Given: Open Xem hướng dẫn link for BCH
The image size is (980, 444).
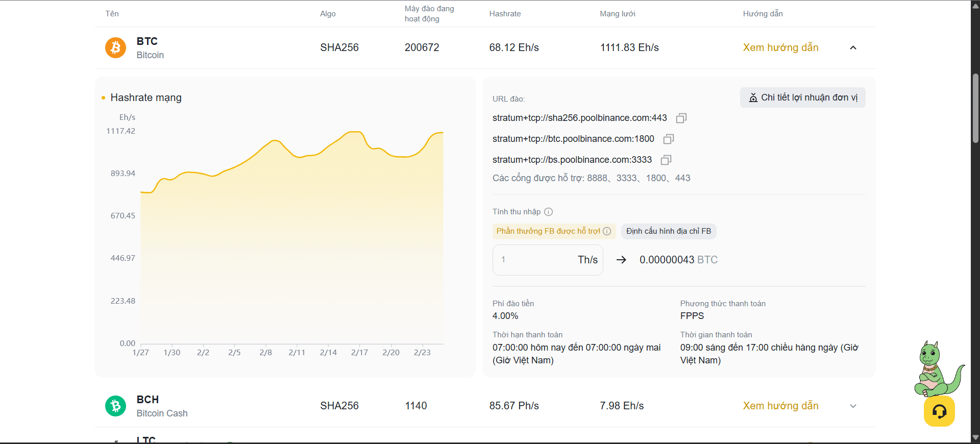Looking at the screenshot, I should [780, 406].
